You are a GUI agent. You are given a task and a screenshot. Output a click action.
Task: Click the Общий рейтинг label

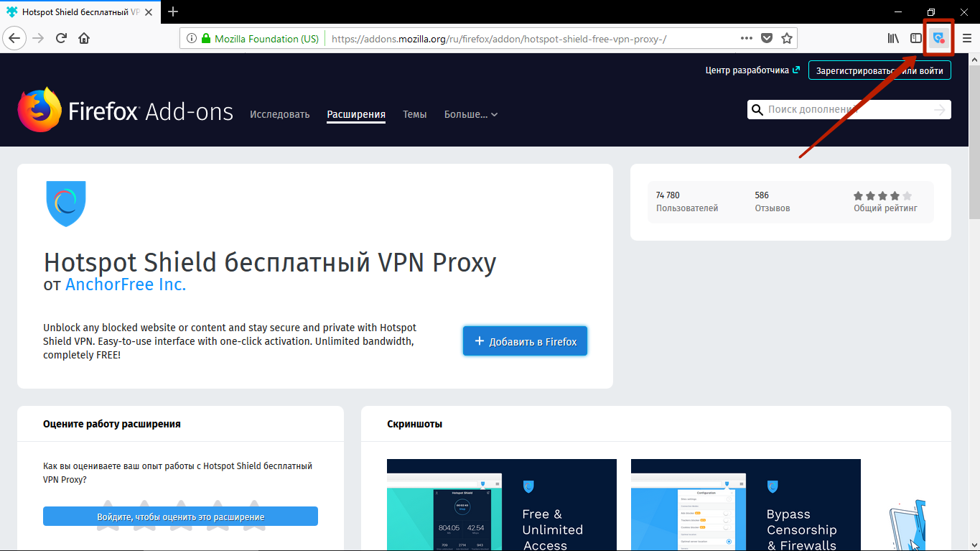tap(885, 208)
